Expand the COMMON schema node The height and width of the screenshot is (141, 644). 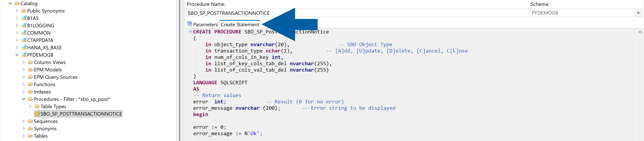coord(17,33)
